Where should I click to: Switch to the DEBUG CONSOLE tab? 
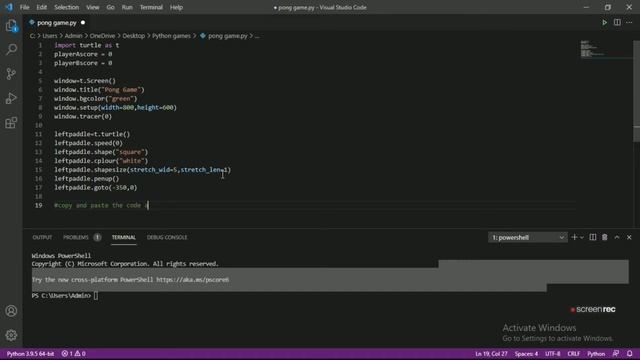point(167,237)
